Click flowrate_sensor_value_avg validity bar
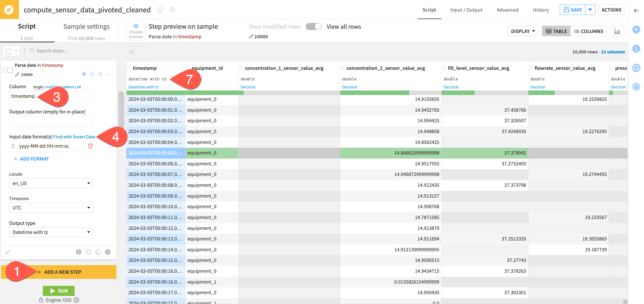The width and height of the screenshot is (644, 304). pos(568,93)
